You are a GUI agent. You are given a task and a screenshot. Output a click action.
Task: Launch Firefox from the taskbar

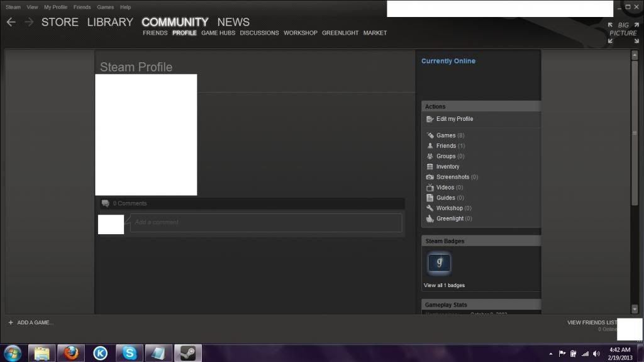[70, 353]
